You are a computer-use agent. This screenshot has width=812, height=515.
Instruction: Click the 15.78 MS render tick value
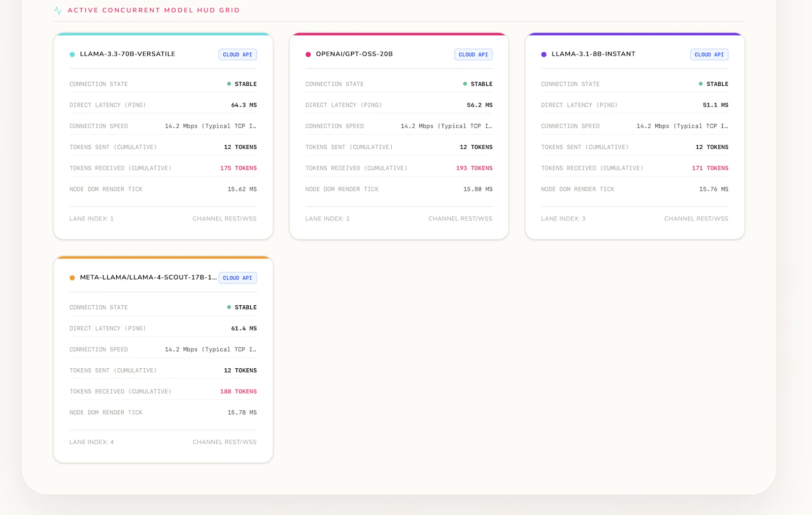pyautogui.click(x=242, y=412)
